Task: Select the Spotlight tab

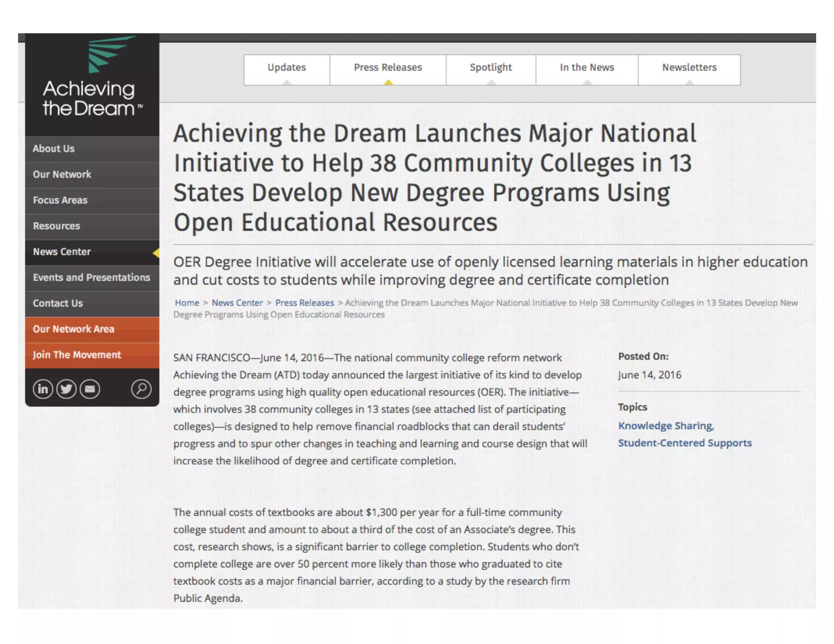Action: pyautogui.click(x=491, y=68)
